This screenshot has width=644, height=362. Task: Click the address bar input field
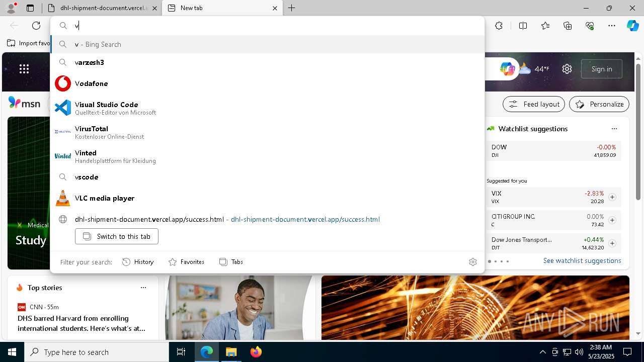pyautogui.click(x=267, y=26)
